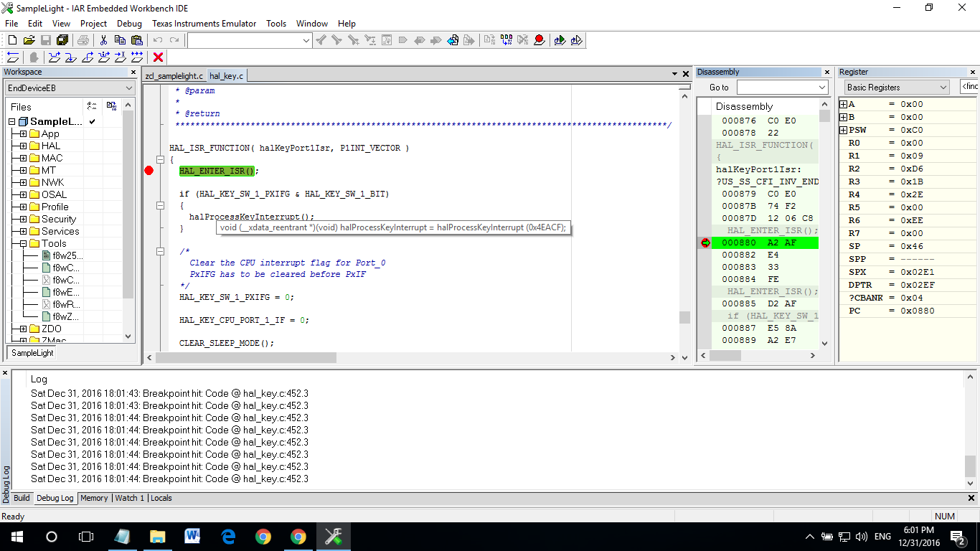Screen dimensions: 980x551
Task: Open the Basic Registers dropdown
Action: coord(897,88)
